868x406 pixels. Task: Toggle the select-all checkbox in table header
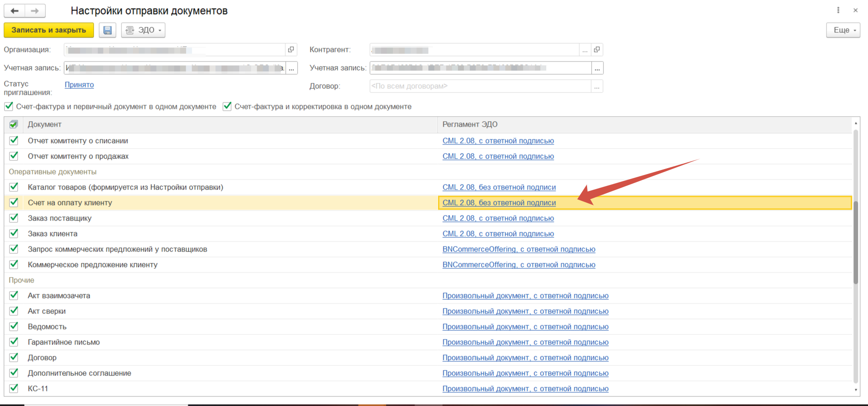14,124
